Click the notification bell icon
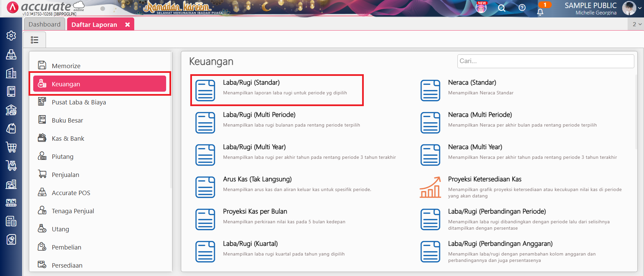The height and width of the screenshot is (276, 644). tap(540, 12)
